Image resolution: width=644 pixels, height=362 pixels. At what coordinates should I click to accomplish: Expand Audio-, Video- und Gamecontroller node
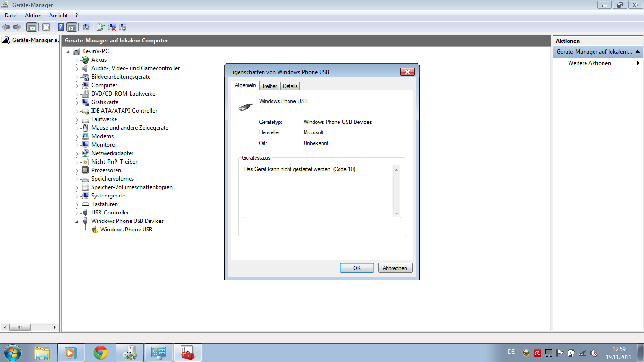pos(77,68)
